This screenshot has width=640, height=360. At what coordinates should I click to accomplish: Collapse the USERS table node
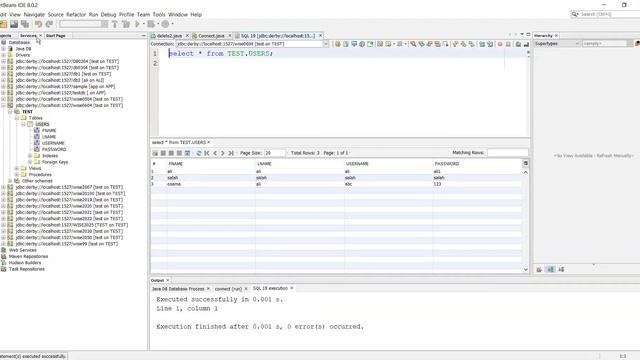23,124
